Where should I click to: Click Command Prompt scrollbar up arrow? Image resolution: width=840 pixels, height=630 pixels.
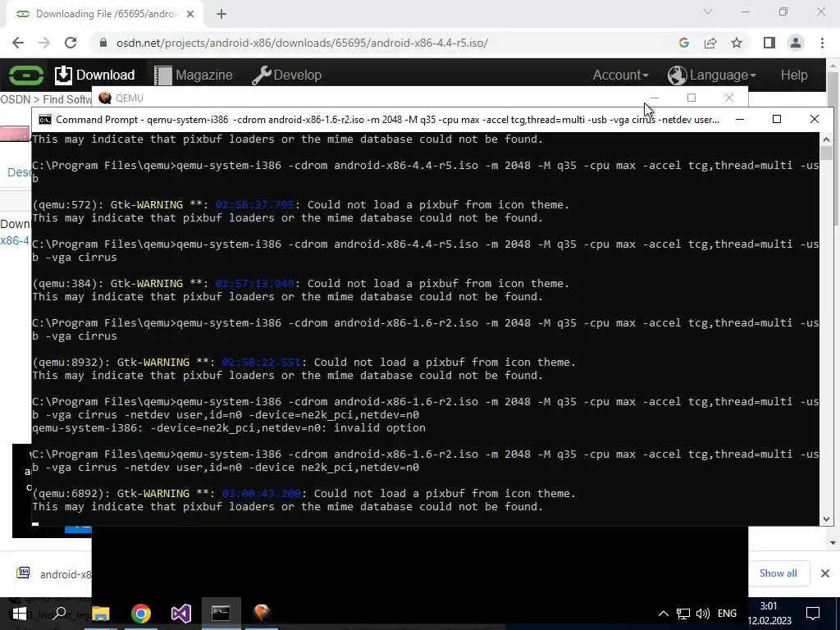tap(826, 139)
